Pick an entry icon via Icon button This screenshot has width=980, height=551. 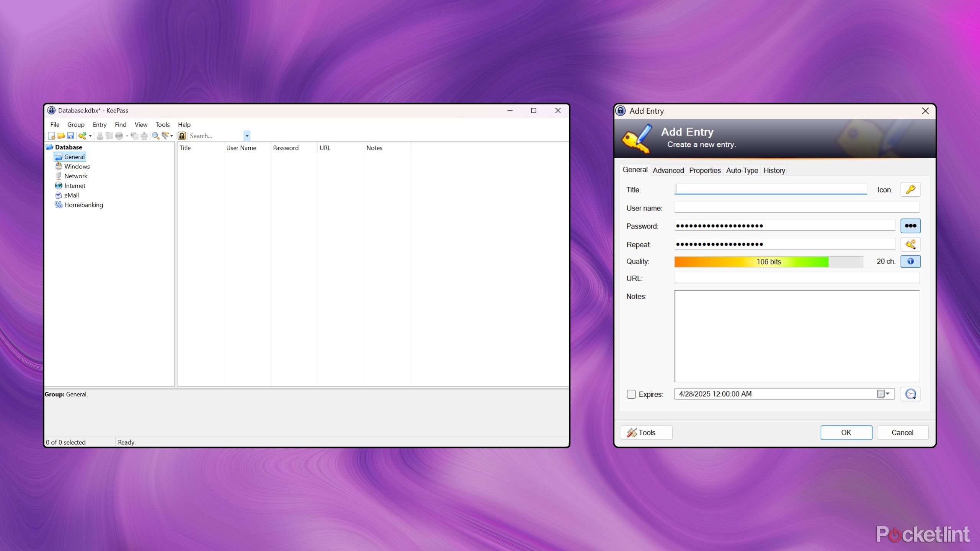click(x=910, y=189)
